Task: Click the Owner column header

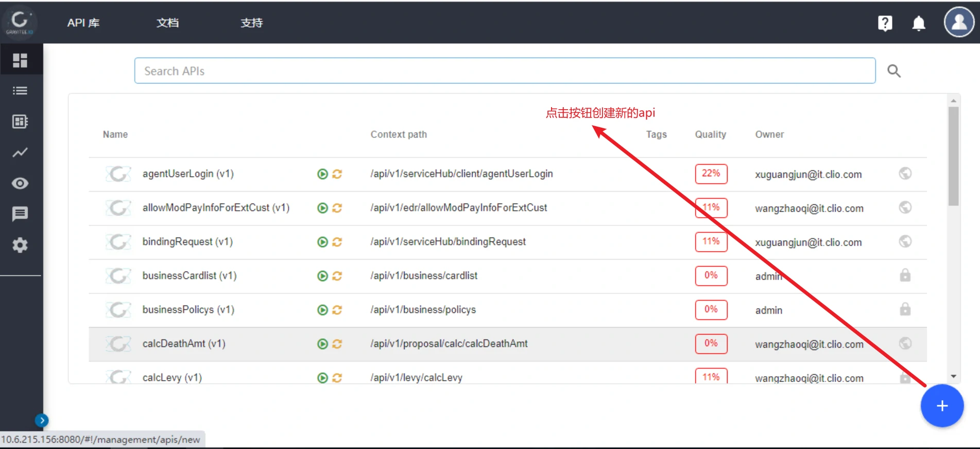Action: pos(769,134)
